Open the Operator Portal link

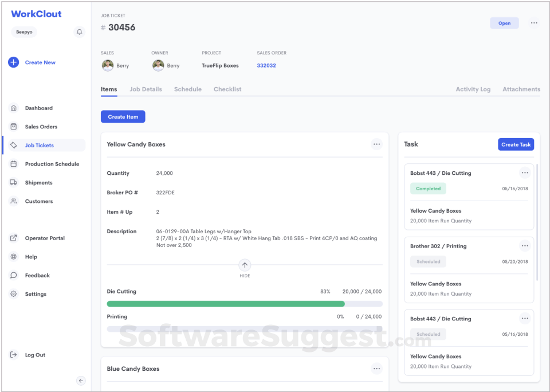[44, 238]
